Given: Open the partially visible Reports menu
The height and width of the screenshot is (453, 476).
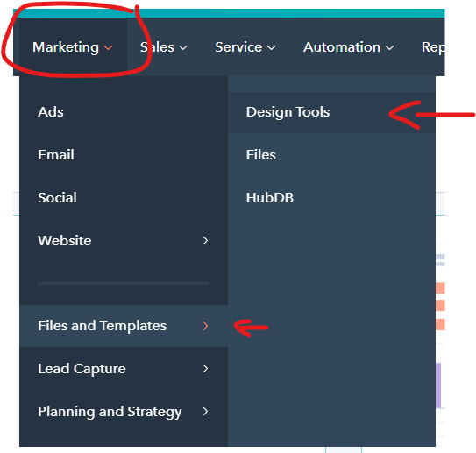Looking at the screenshot, I should 433,47.
